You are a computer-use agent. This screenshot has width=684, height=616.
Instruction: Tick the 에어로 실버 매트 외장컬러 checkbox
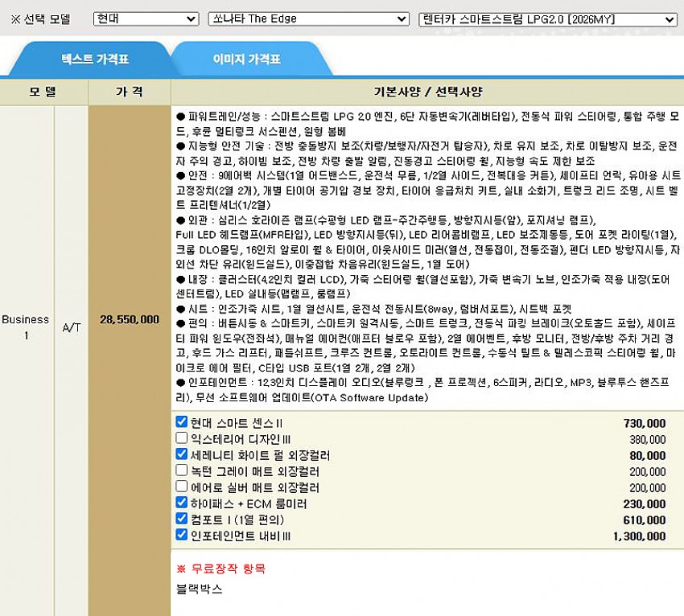pos(182,487)
